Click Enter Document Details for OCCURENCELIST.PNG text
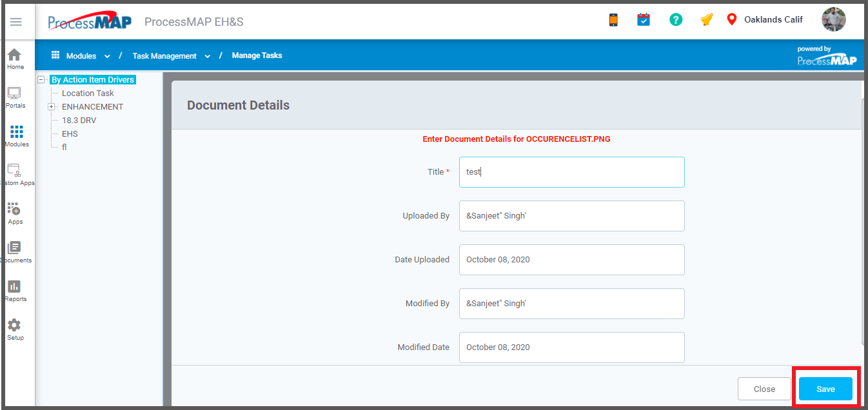This screenshot has width=868, height=410. [517, 139]
